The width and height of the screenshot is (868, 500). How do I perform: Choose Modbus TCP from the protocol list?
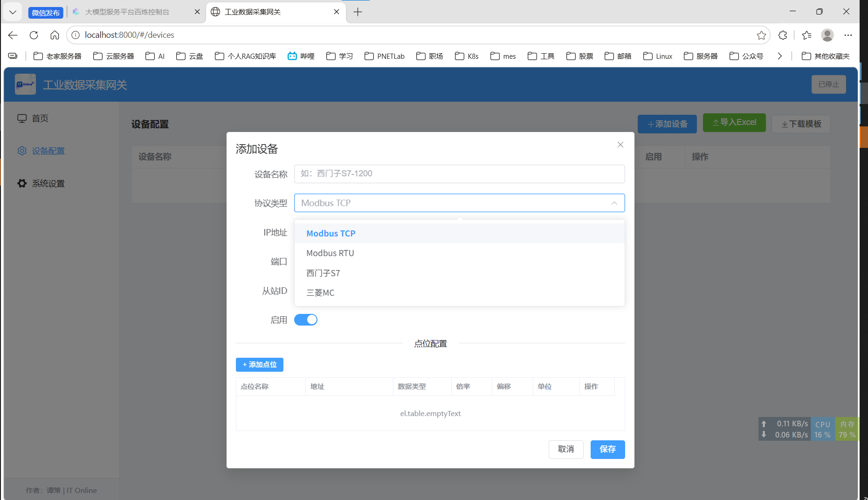pos(459,233)
